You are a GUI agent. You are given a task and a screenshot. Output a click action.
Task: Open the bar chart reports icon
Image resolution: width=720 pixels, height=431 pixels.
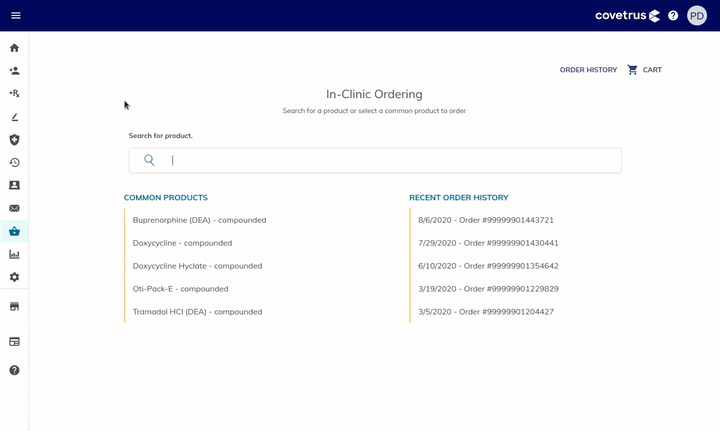[14, 254]
